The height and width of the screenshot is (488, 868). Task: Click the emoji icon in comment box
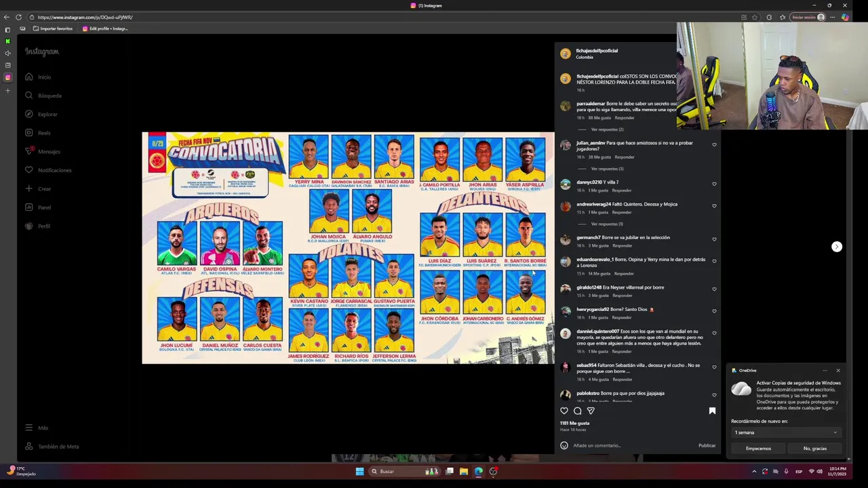pyautogui.click(x=564, y=445)
